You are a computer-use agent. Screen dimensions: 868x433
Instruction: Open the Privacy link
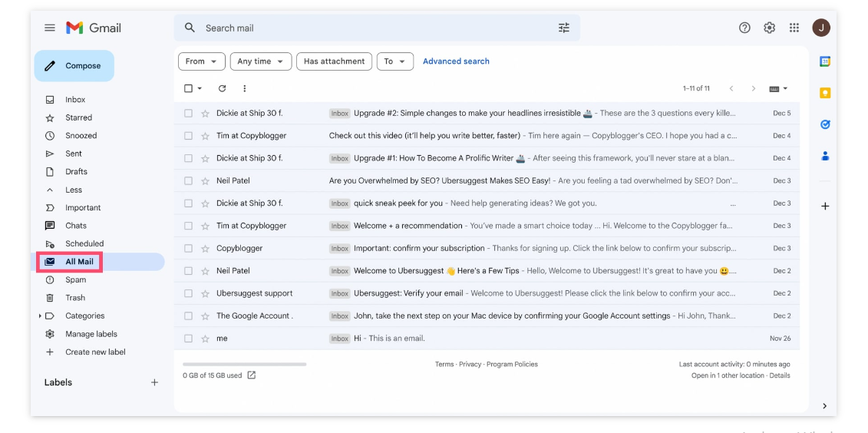pyautogui.click(x=470, y=365)
